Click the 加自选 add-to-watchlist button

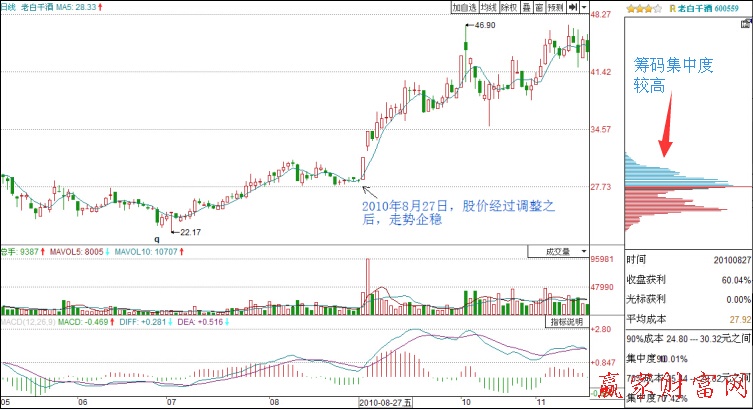click(463, 7)
